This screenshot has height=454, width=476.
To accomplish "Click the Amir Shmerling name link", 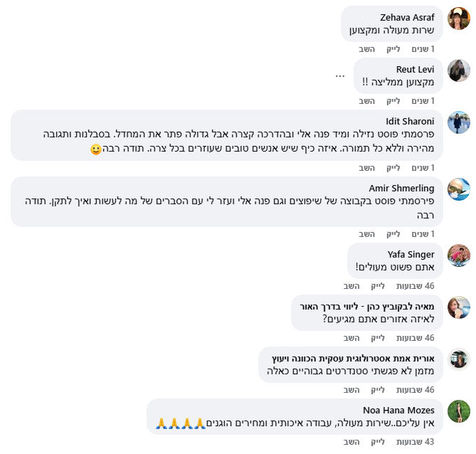I will tap(402, 188).
